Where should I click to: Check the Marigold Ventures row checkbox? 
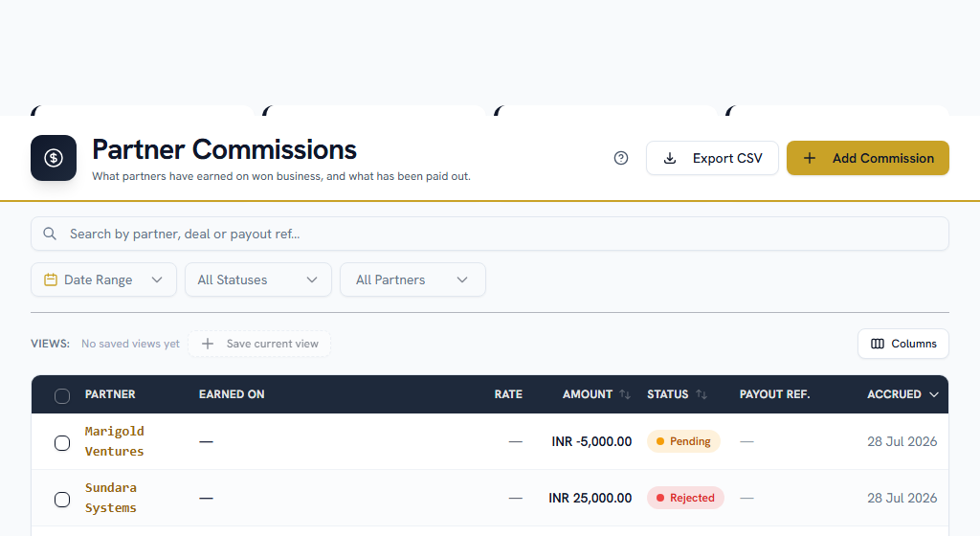click(62, 443)
